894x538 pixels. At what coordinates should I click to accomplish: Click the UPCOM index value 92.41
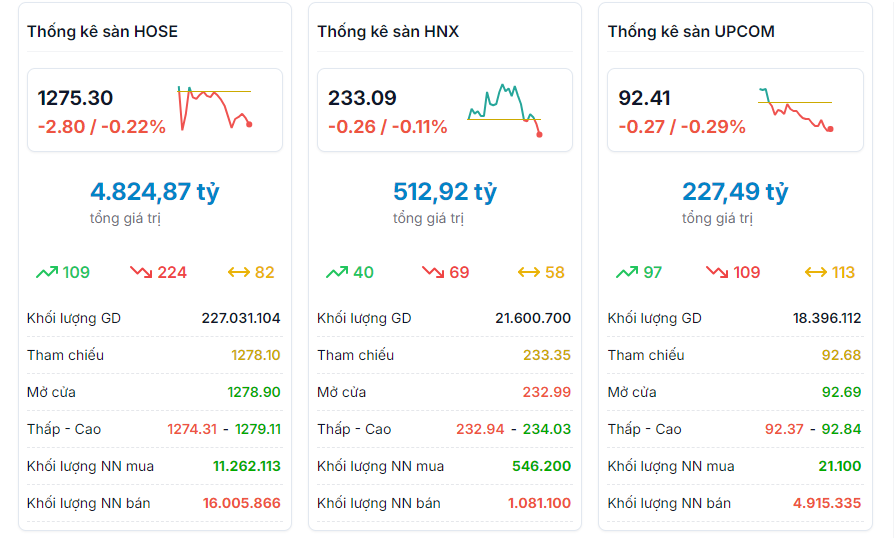(x=645, y=98)
